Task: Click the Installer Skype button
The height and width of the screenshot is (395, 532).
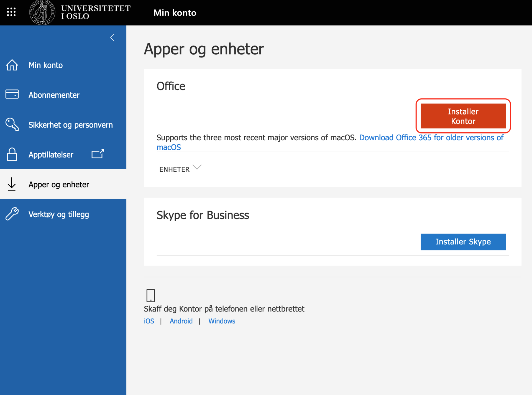Action: [463, 242]
